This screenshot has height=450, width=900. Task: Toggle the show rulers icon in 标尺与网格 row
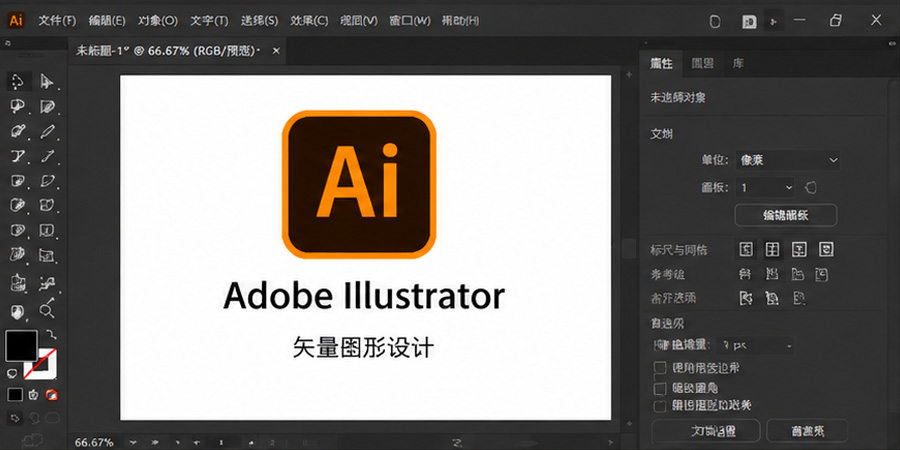746,249
